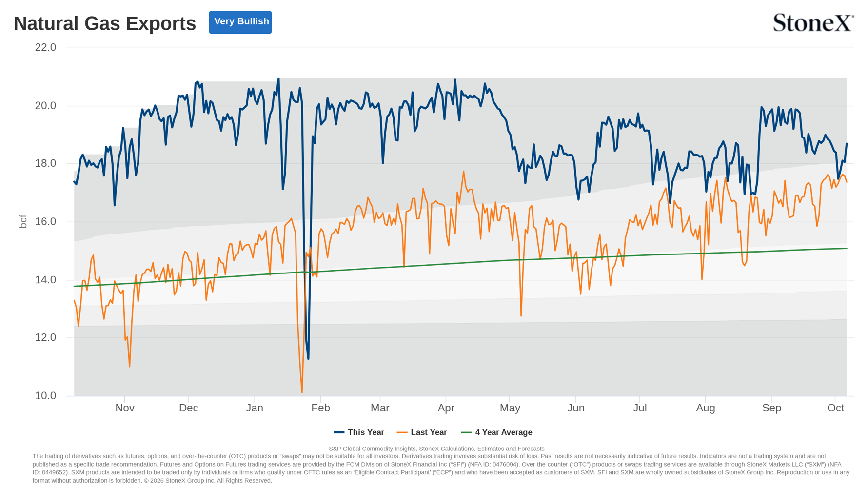The width and height of the screenshot is (868, 488).
Task: Click the green 4 Year Average swatch
Action: pyautogui.click(x=467, y=432)
